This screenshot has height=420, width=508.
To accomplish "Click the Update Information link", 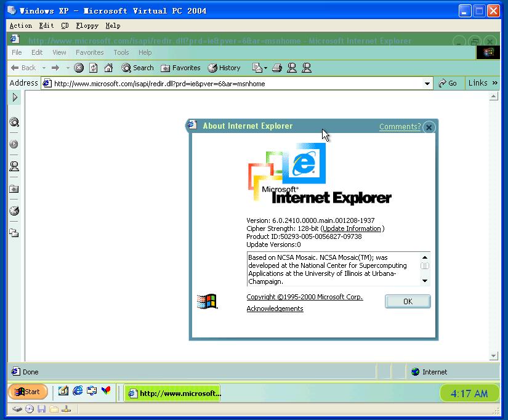I will point(352,228).
